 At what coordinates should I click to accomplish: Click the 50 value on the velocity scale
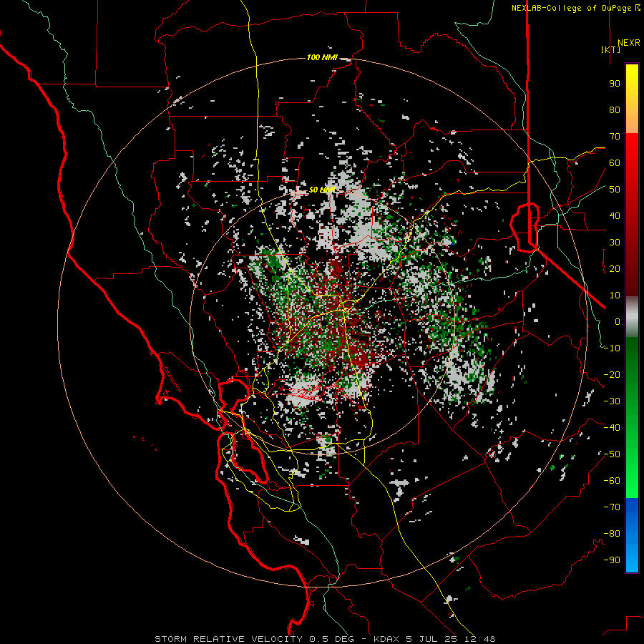point(615,190)
